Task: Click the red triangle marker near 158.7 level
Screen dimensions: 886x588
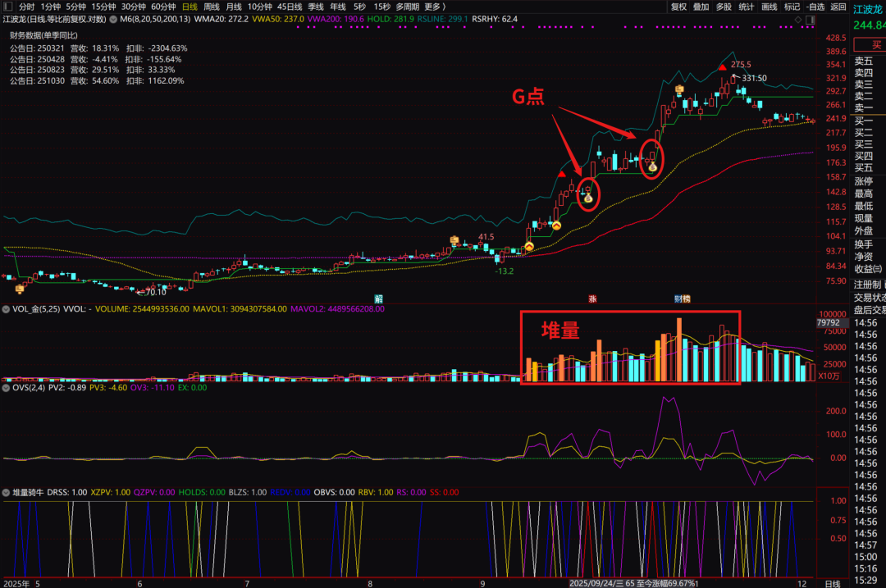Action: [562, 174]
